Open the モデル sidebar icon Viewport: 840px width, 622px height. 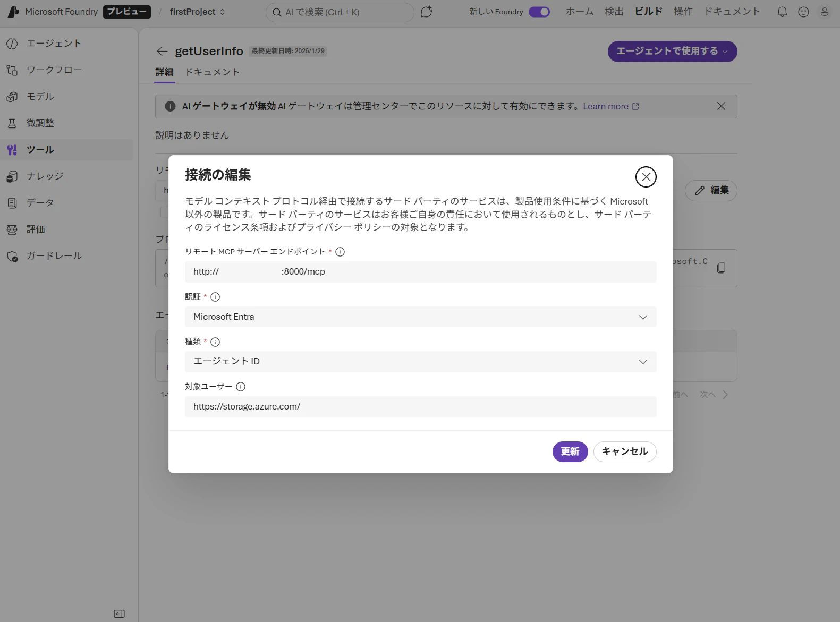[x=12, y=97]
